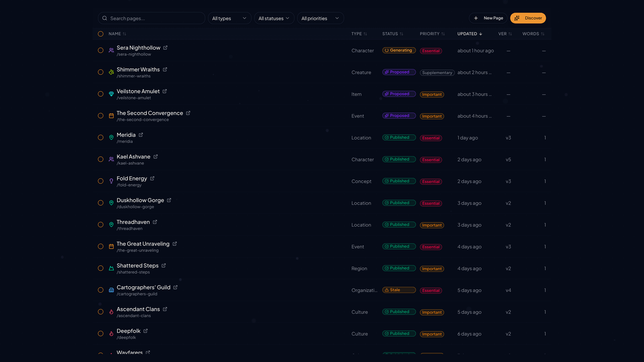644x362 pixels.
Task: Click the lightbulb icon next to Fold Energy
Action: tap(111, 181)
